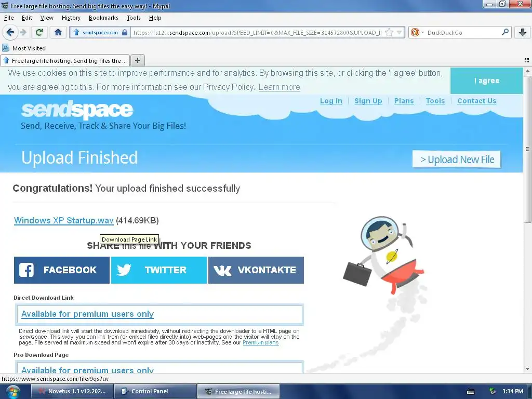Screen dimensions: 532x399
Task: Click the sendspace.com site identity button
Action: [x=100, y=33]
